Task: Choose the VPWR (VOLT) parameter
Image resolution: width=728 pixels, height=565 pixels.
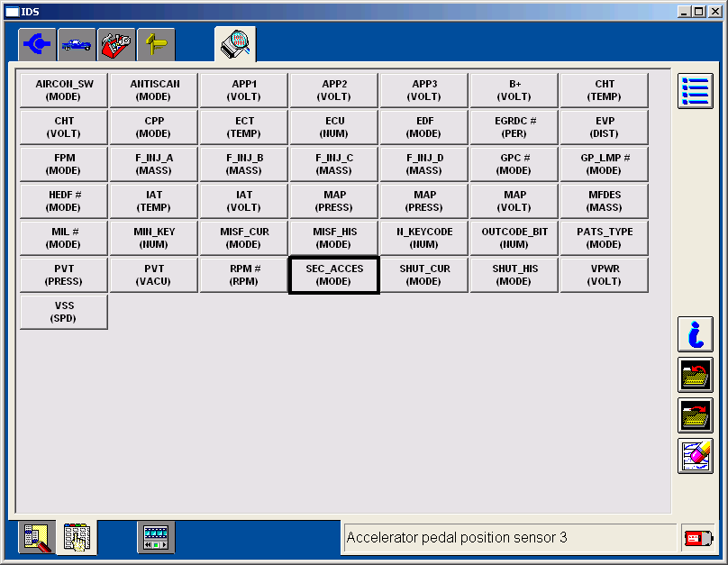Action: click(605, 275)
